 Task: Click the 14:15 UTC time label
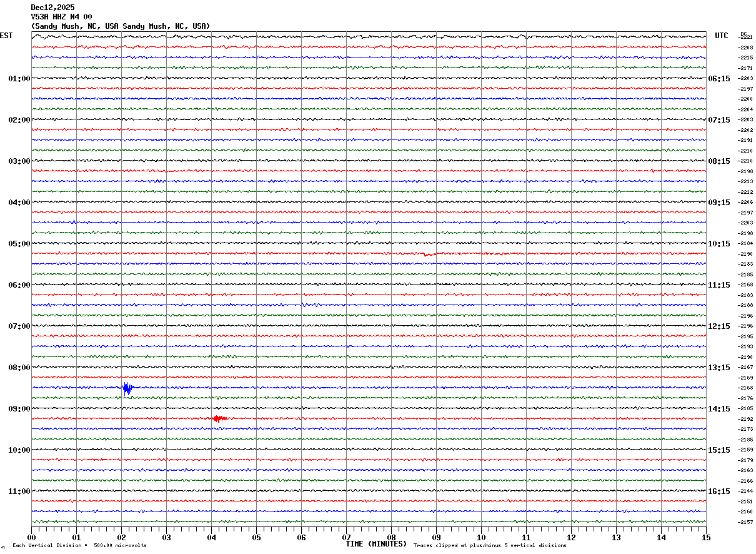[719, 409]
